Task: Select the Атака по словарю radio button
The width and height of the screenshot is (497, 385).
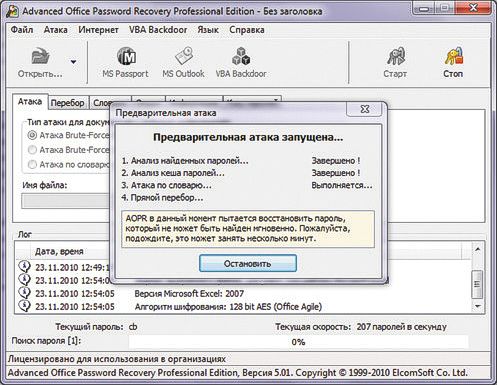Action: click(x=32, y=164)
